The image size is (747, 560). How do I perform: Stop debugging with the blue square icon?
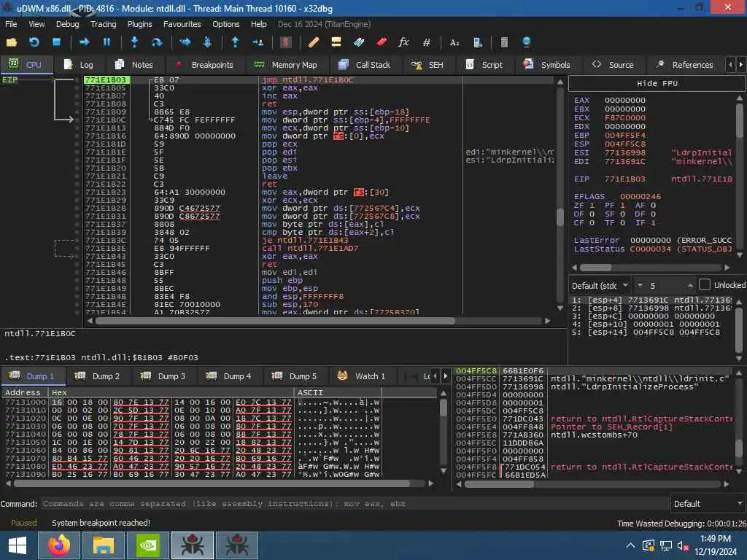click(56, 42)
